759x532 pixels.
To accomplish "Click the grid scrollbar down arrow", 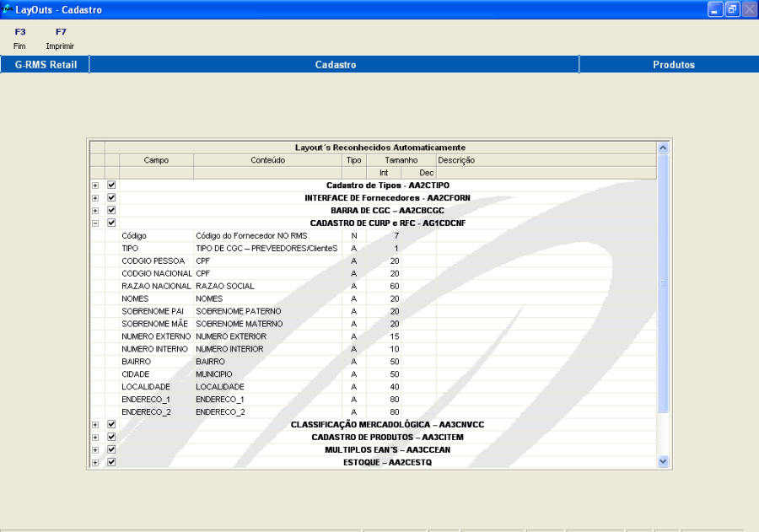I will [x=663, y=461].
